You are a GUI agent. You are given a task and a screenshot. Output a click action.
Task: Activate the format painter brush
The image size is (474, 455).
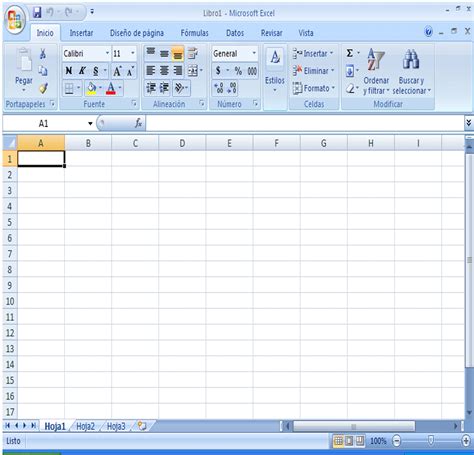pos(43,88)
